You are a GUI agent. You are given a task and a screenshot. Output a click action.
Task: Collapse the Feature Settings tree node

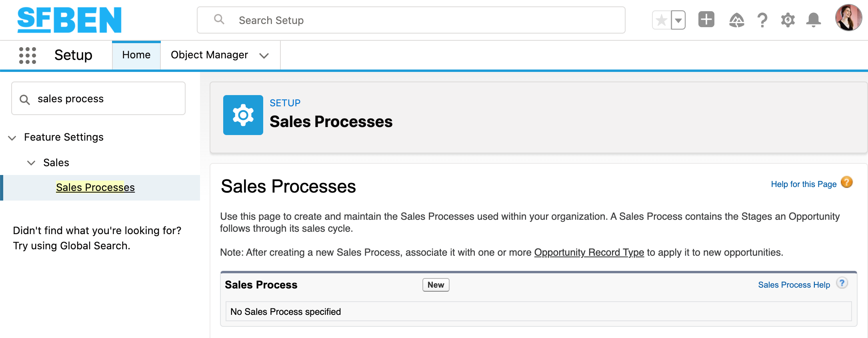point(12,137)
